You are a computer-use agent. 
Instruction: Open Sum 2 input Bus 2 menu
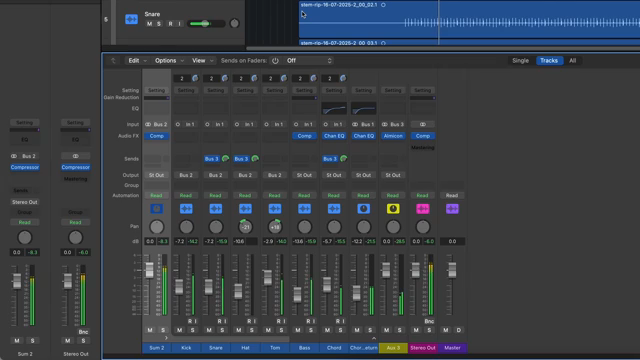click(160, 124)
